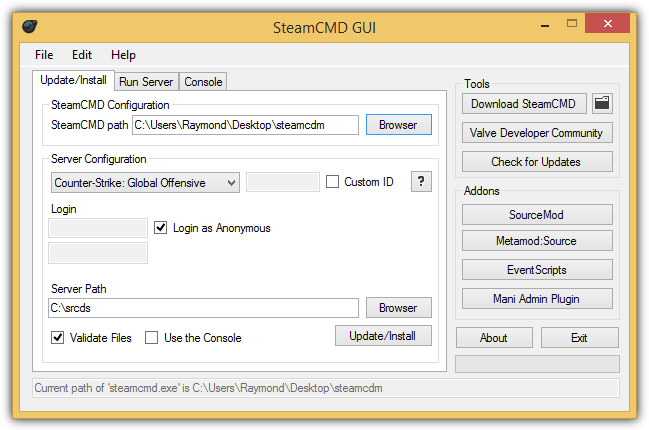Close the SteamCMD GUI window
The height and width of the screenshot is (430, 649).
click(607, 24)
